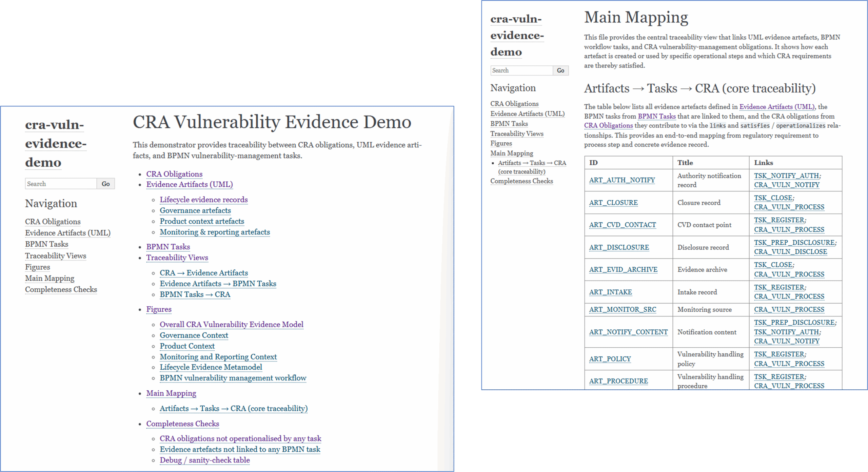The width and height of the screenshot is (868, 472).
Task: Open Figures in the Main Mapping window sidebar
Action: pos(501,143)
